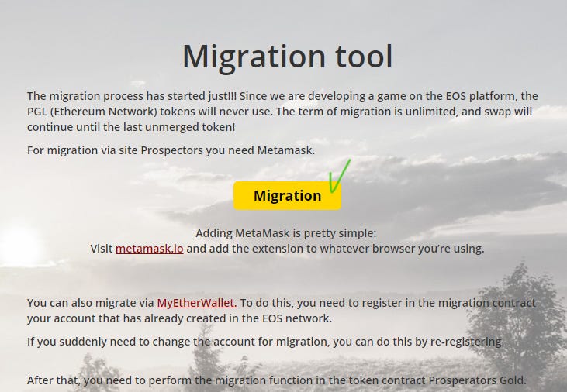567x392 pixels.
Task: Click the line 'your account that has already created'
Action: [179, 318]
